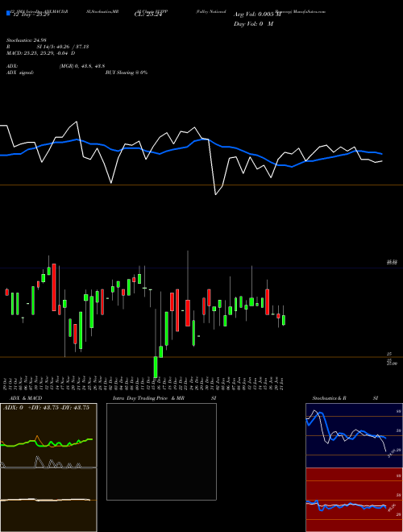Select 'BUY Slowing @ 0%' signal text
This screenshot has height=532, width=403.
pos(127,73)
